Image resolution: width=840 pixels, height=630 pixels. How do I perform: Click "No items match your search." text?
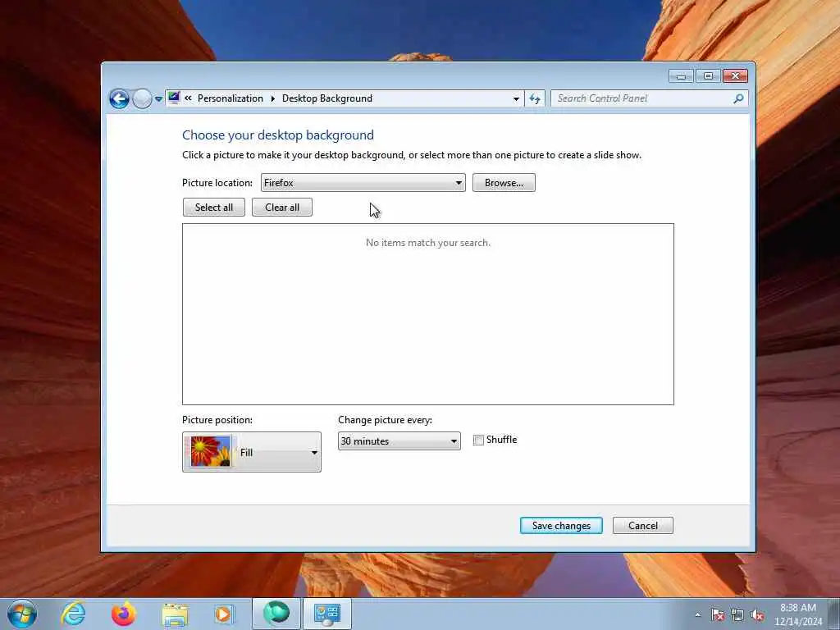[x=428, y=243]
